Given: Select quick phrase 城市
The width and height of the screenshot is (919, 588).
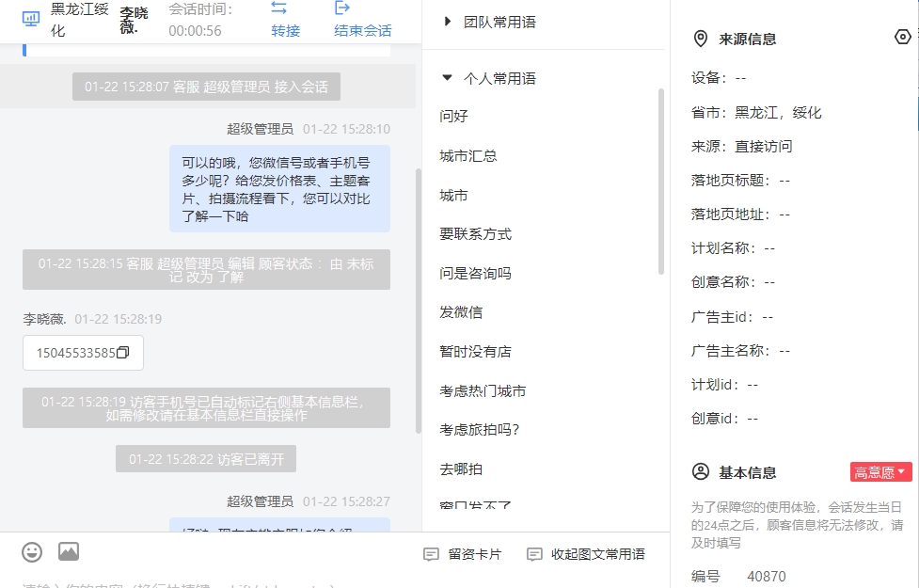Looking at the screenshot, I should [453, 196].
